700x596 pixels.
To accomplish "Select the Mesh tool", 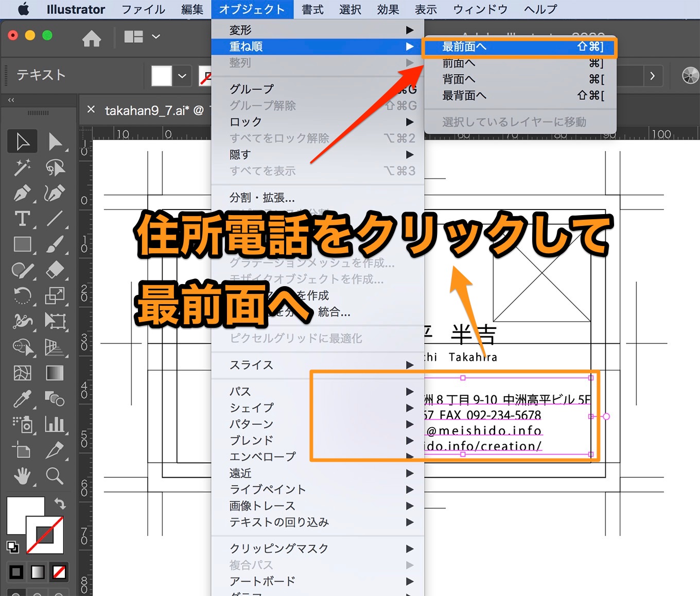I will (22, 373).
